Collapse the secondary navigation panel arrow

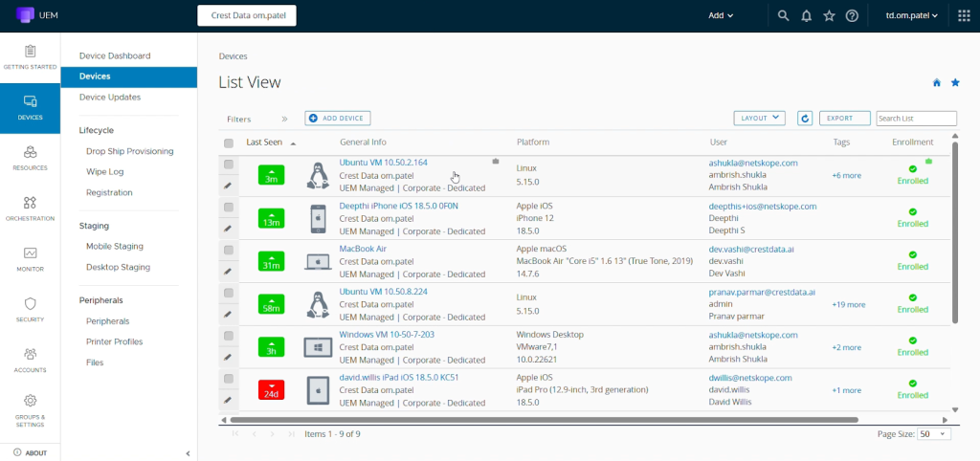pos(189,453)
